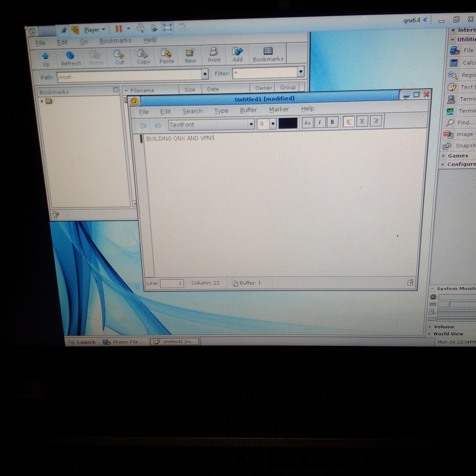476x476 pixels.
Task: Click the Home icon in file manager
Action: point(96,58)
